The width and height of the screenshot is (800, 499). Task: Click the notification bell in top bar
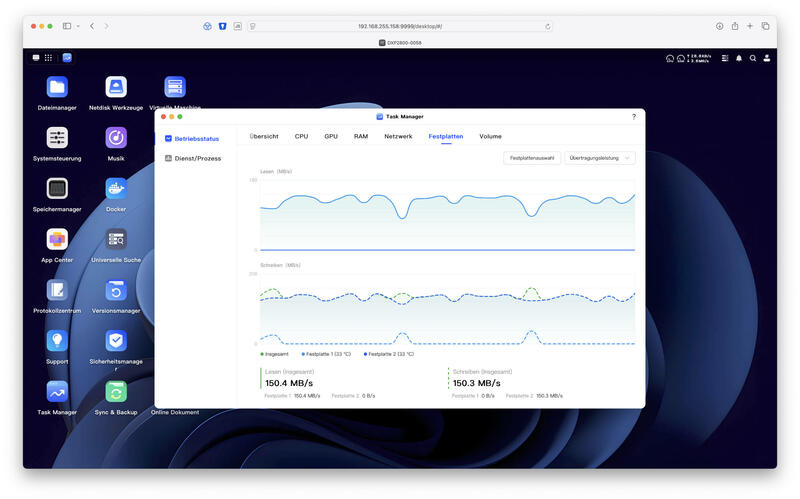click(x=739, y=58)
